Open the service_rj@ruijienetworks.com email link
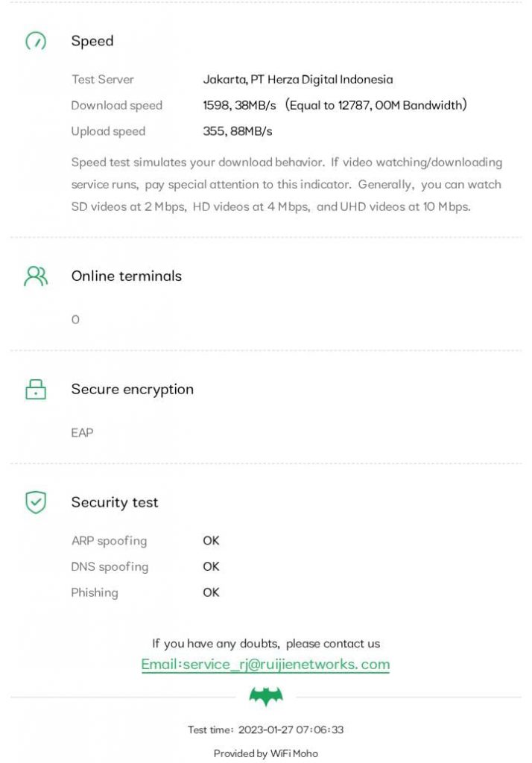Image resolution: width=532 pixels, height=763 pixels. point(265,665)
